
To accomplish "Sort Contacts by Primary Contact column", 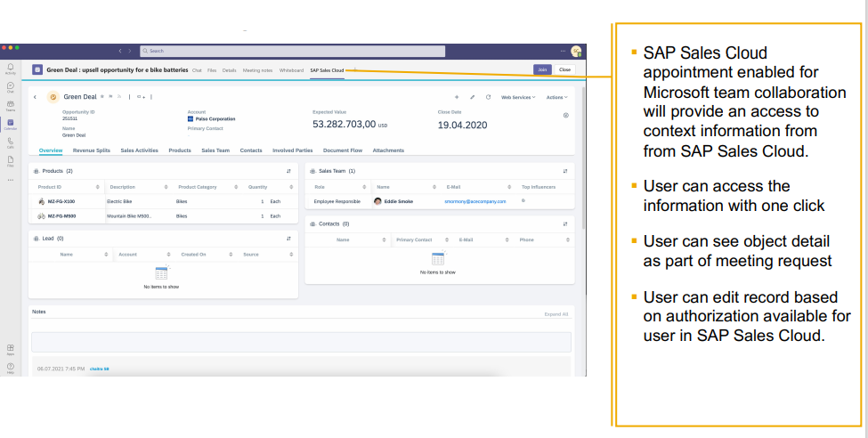I will click(446, 239).
